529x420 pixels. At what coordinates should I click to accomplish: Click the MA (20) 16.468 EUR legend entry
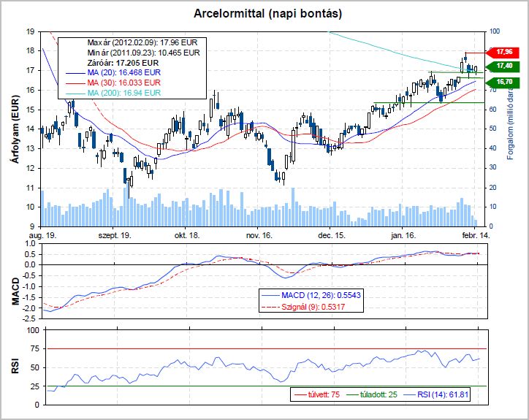(x=113, y=72)
